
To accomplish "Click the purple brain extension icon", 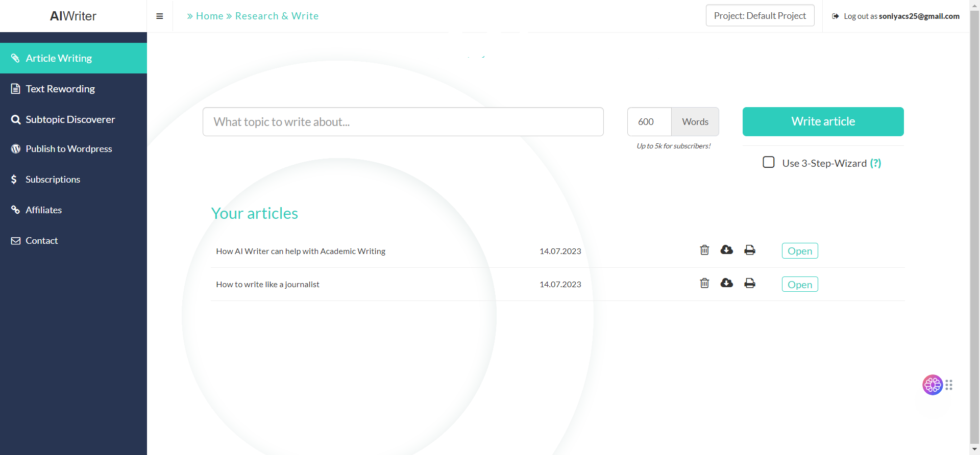I will (933, 385).
